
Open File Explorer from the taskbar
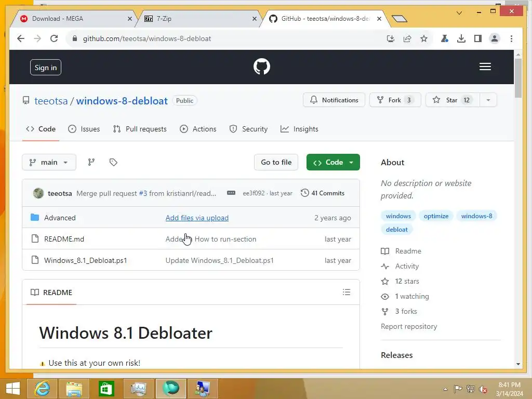click(x=74, y=389)
